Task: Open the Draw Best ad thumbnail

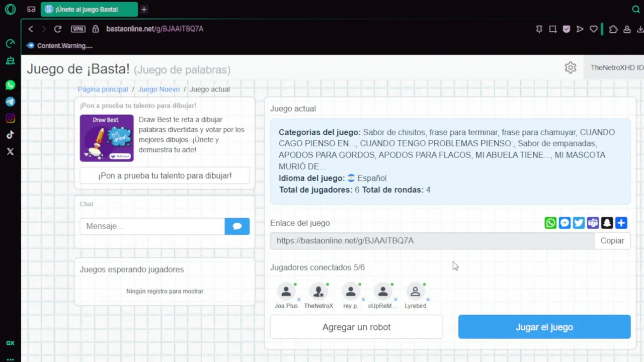Action: [107, 138]
